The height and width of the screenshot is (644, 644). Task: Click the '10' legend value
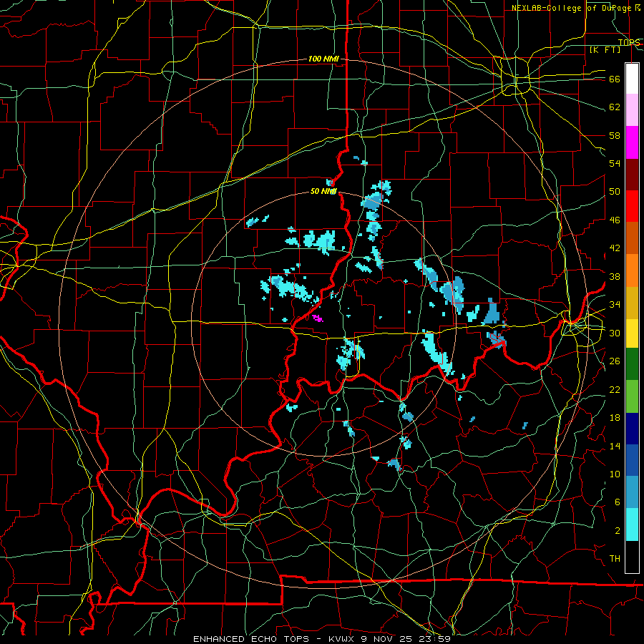click(x=615, y=474)
